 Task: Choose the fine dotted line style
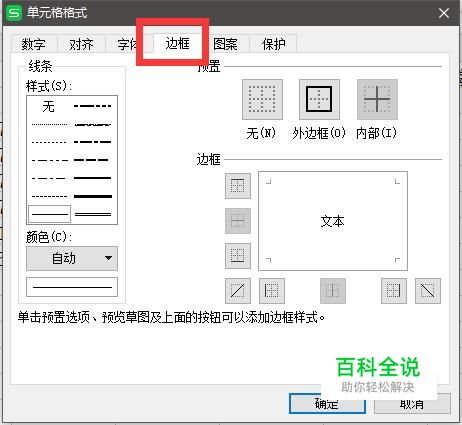(x=49, y=125)
